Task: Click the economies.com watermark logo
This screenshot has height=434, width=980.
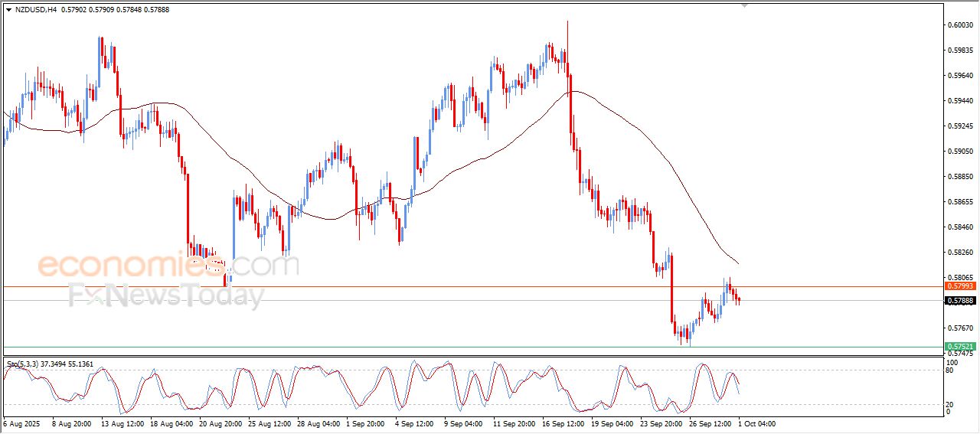Action: [x=168, y=265]
